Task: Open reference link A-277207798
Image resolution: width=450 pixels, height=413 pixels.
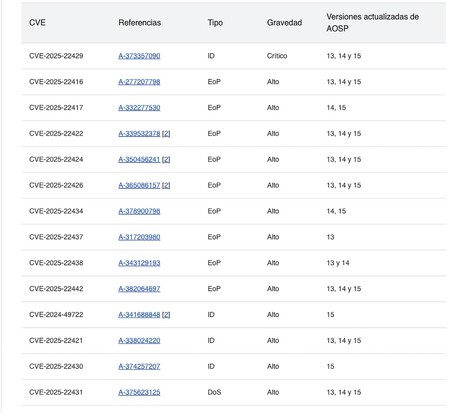Action: pos(139,82)
